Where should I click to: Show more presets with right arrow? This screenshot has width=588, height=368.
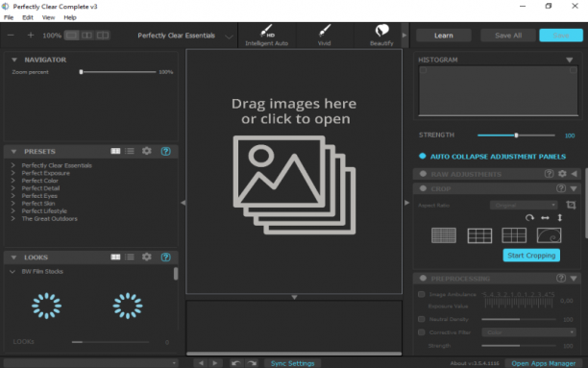coord(404,36)
